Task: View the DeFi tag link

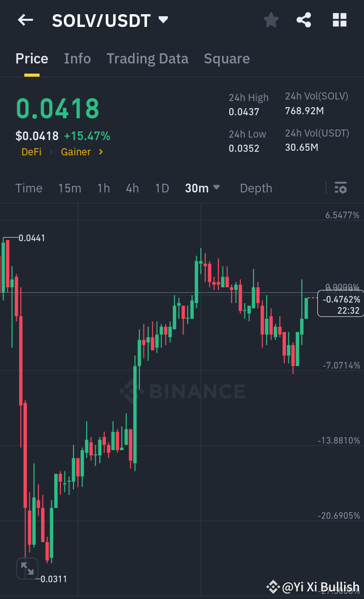Action: (x=31, y=151)
